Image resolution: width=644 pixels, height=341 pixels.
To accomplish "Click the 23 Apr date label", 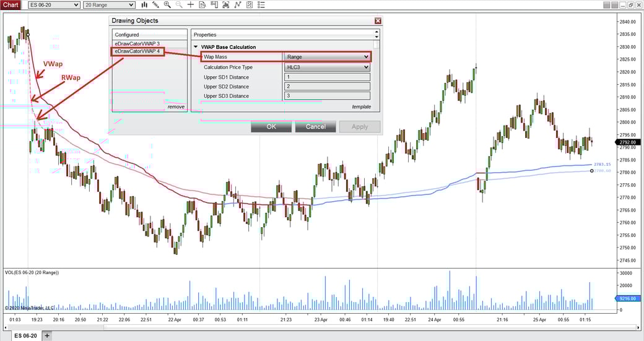I will tap(321, 320).
